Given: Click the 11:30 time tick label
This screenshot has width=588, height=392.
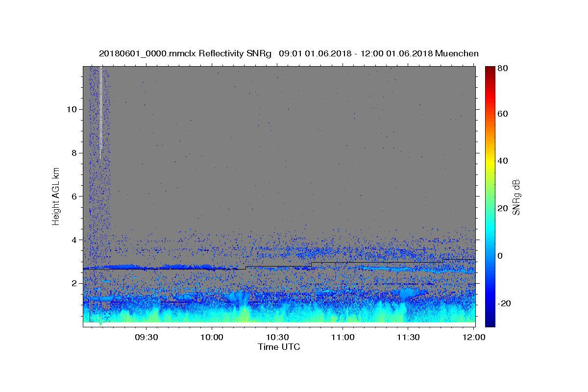Looking at the screenshot, I should point(408,337).
